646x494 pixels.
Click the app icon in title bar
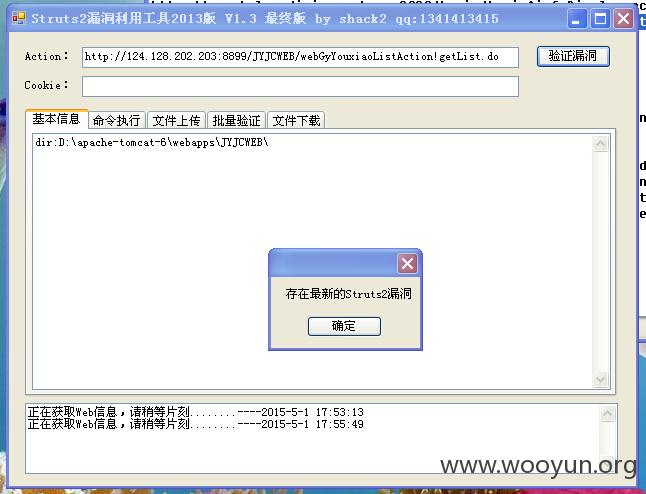19,18
